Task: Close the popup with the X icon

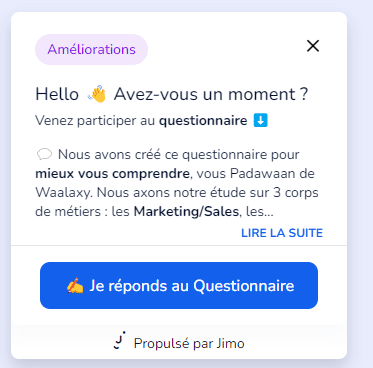Action: tap(313, 46)
